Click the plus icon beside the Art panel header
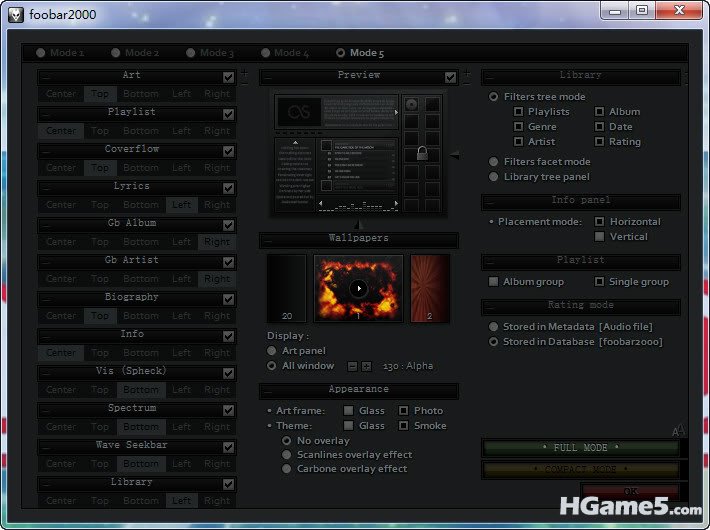Viewport: 710px width, 530px height. (244, 72)
